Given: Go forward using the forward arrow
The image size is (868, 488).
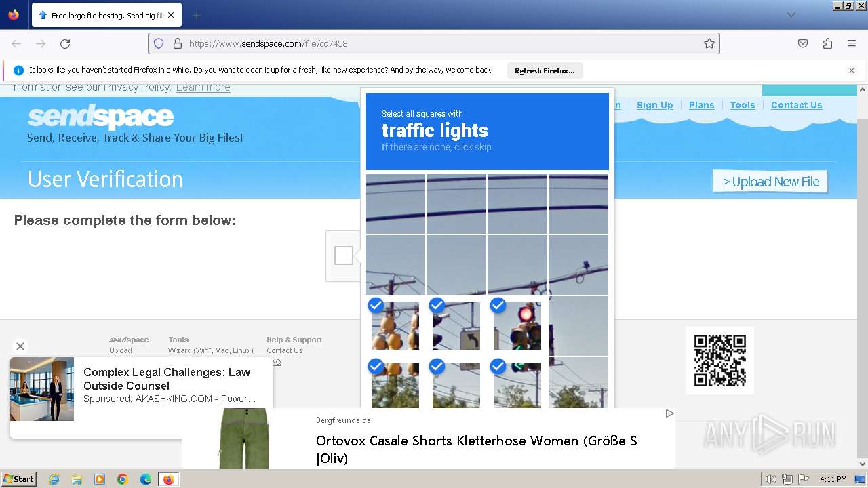Looking at the screenshot, I should [41, 43].
